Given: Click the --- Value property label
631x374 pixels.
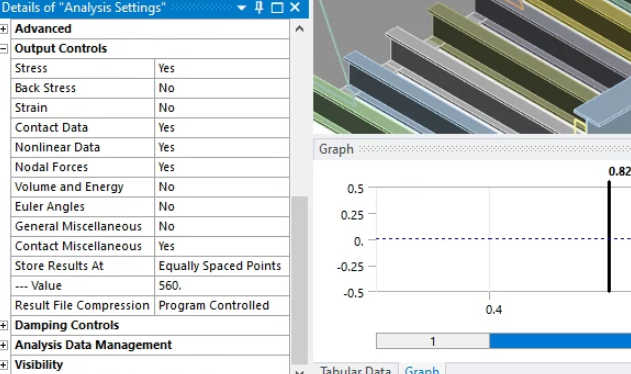Looking at the screenshot, I should click(38, 285).
